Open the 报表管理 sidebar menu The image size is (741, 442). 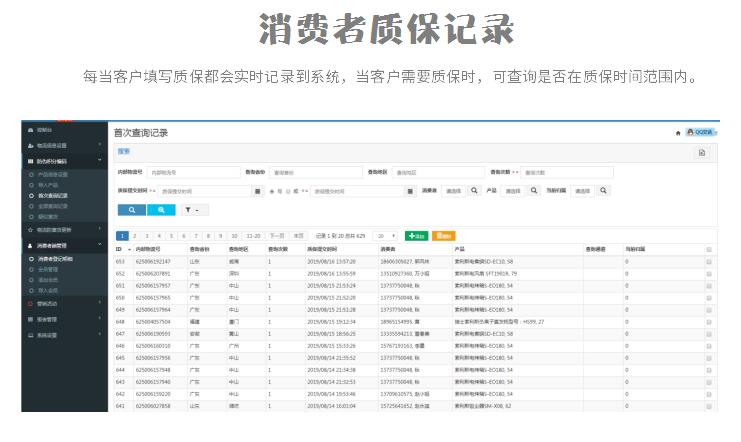pyautogui.click(x=47, y=320)
